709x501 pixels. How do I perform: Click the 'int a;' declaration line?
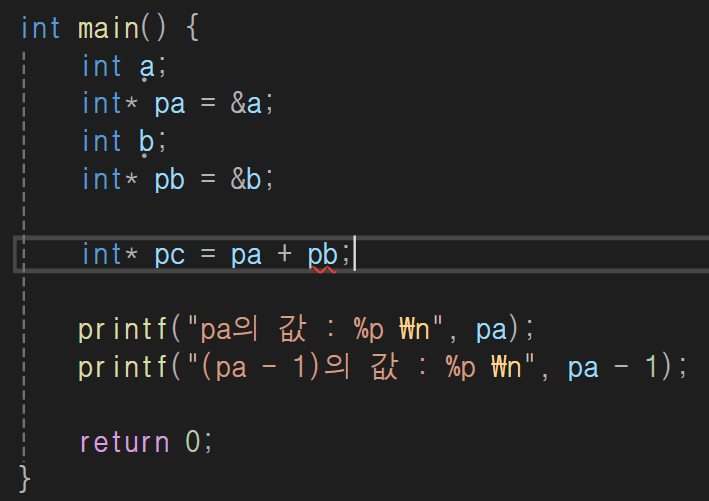point(124,66)
